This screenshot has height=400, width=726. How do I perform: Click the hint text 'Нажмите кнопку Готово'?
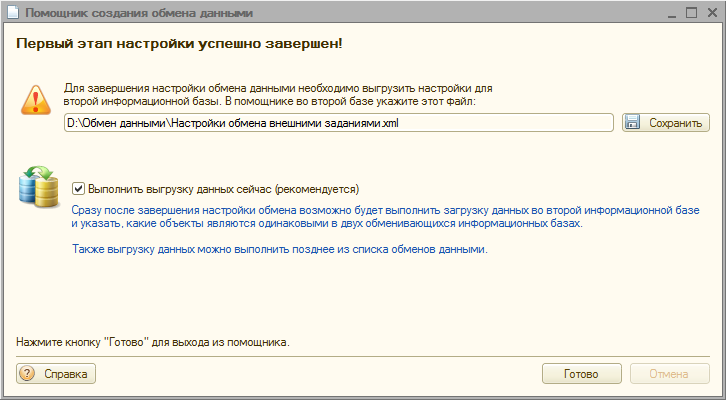152,342
